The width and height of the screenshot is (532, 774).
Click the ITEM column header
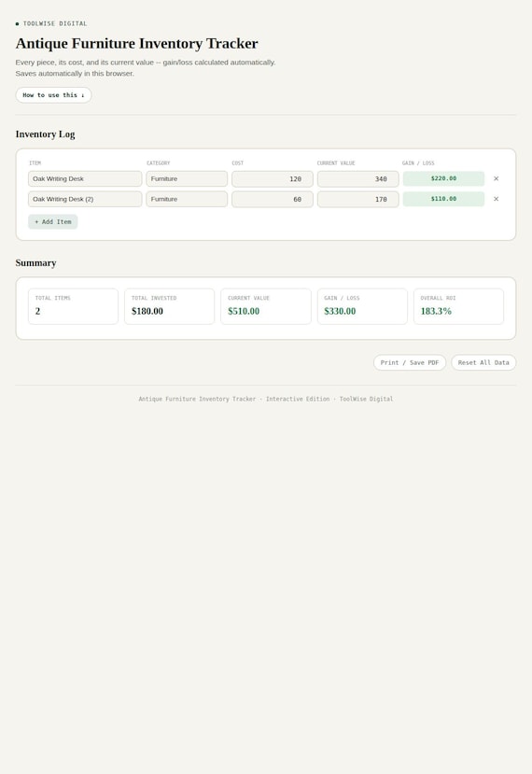point(35,162)
